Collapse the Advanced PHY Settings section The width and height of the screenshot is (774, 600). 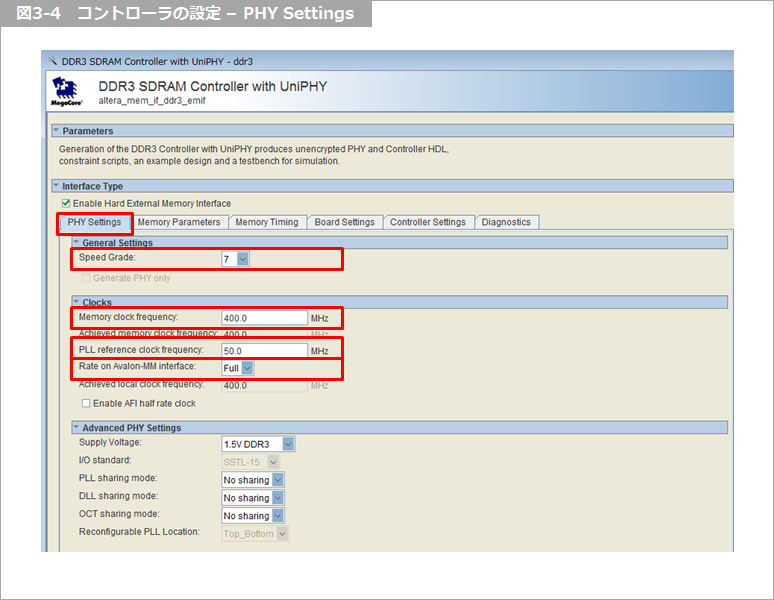(77, 427)
